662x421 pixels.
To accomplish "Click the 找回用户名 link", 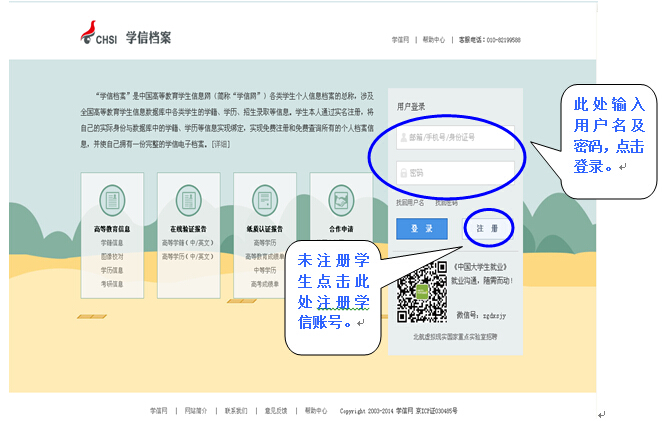I will [x=410, y=203].
